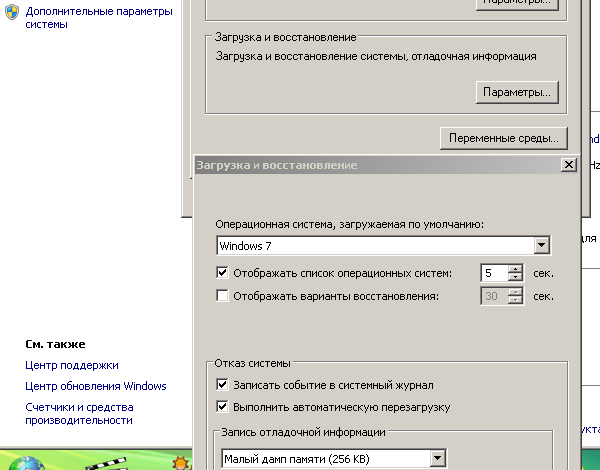
Task: Close the Загрузка и восстановление dialog
Action: [x=569, y=165]
